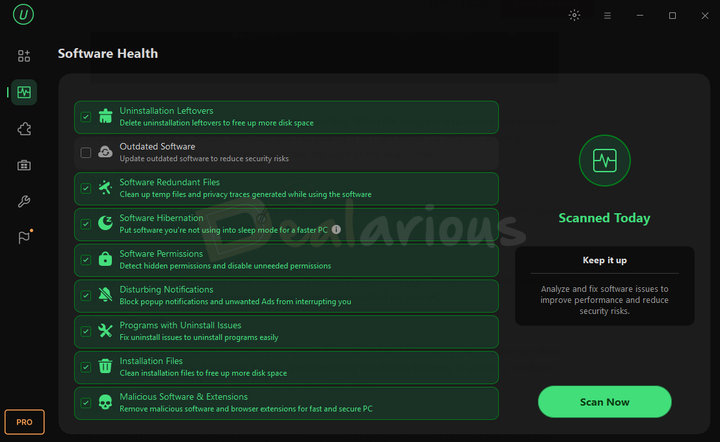The image size is (720, 442).
Task: Open the Browser Extensions puzzle icon
Action: [x=24, y=129]
